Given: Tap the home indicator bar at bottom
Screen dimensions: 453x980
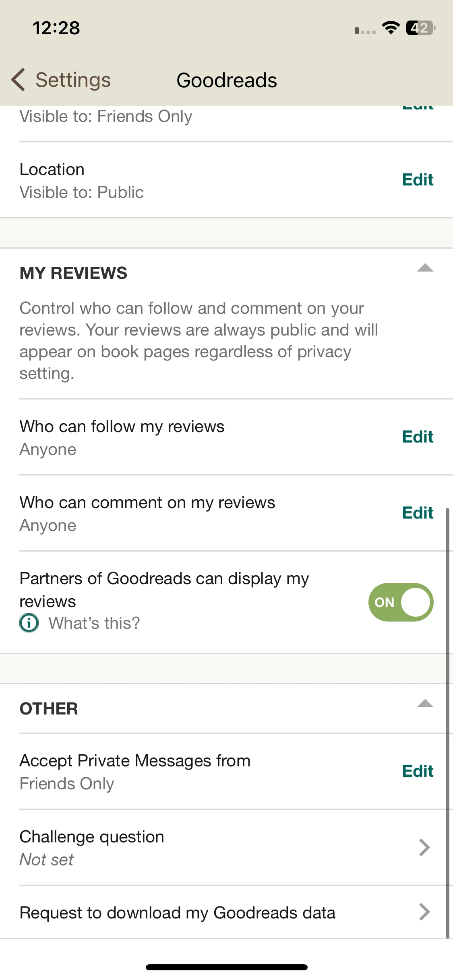Looking at the screenshot, I should click(227, 967).
